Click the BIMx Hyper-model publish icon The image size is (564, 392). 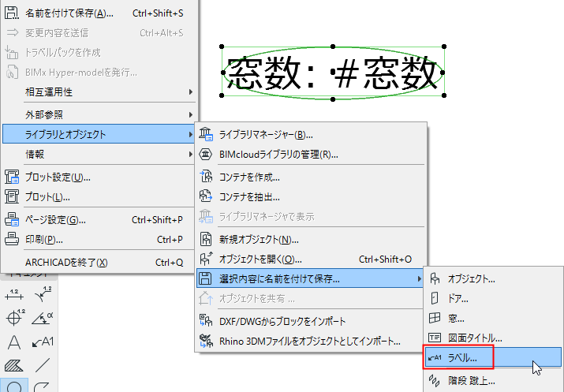click(12, 73)
